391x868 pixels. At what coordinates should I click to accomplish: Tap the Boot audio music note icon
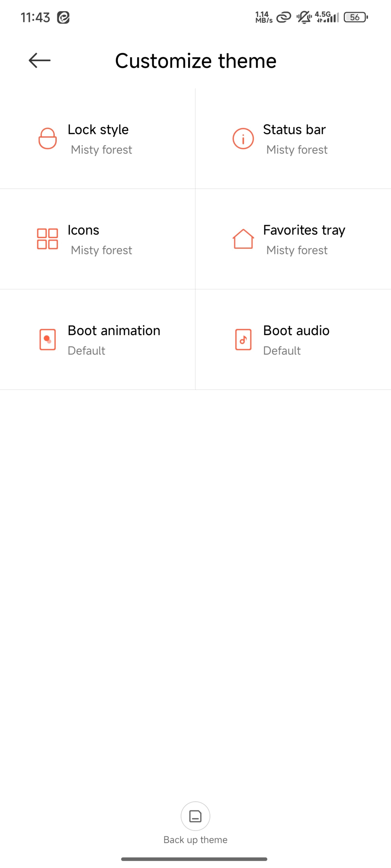(x=243, y=340)
